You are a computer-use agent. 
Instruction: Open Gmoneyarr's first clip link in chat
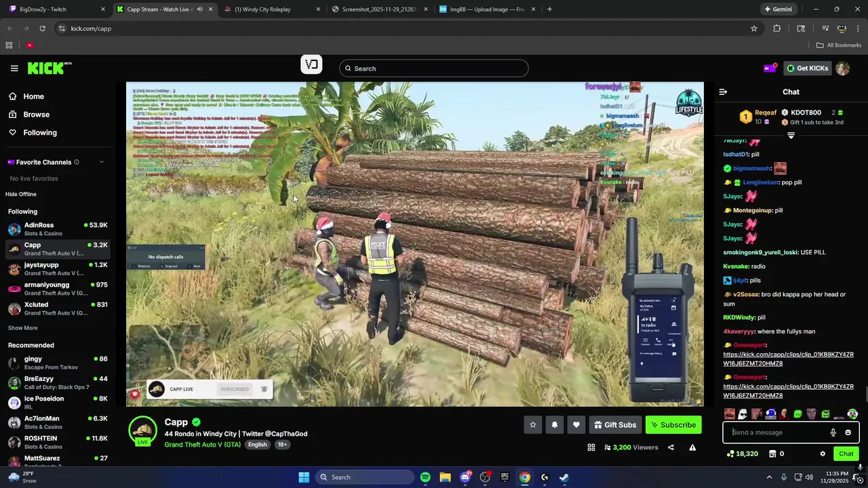[788, 359]
